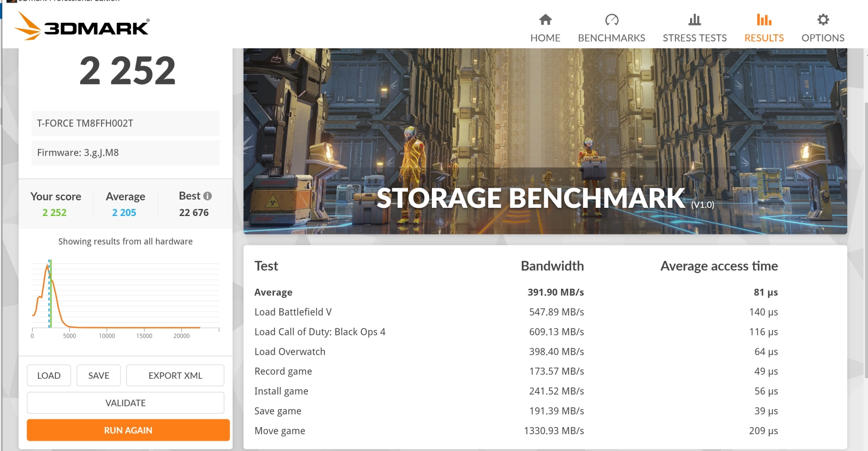Image resolution: width=868 pixels, height=451 pixels.
Task: Click the Save game row label
Action: click(x=278, y=411)
